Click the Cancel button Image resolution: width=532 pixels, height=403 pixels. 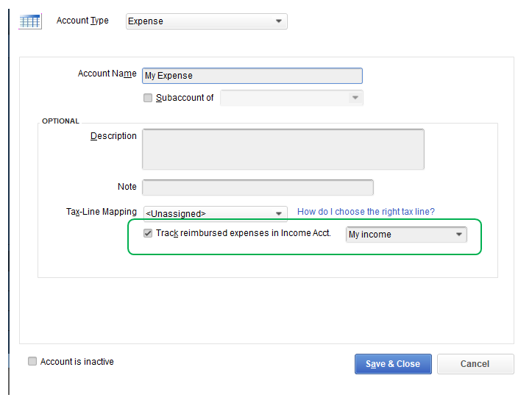(x=475, y=364)
